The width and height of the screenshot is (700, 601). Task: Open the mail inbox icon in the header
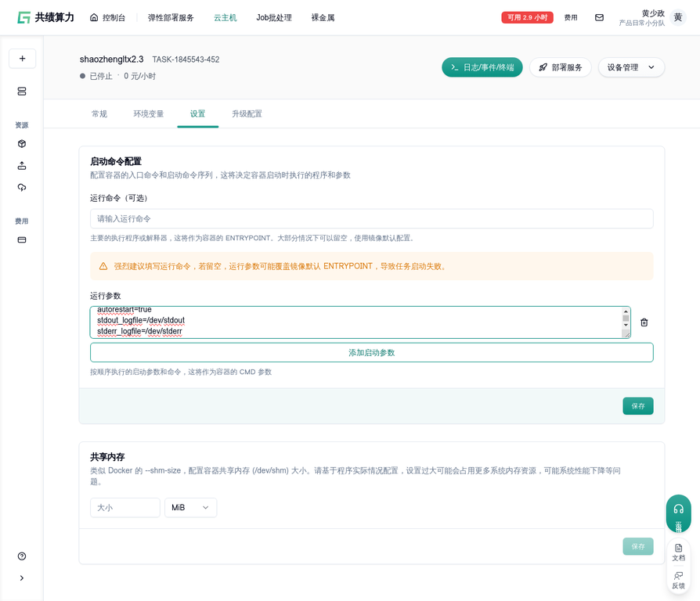(x=599, y=17)
